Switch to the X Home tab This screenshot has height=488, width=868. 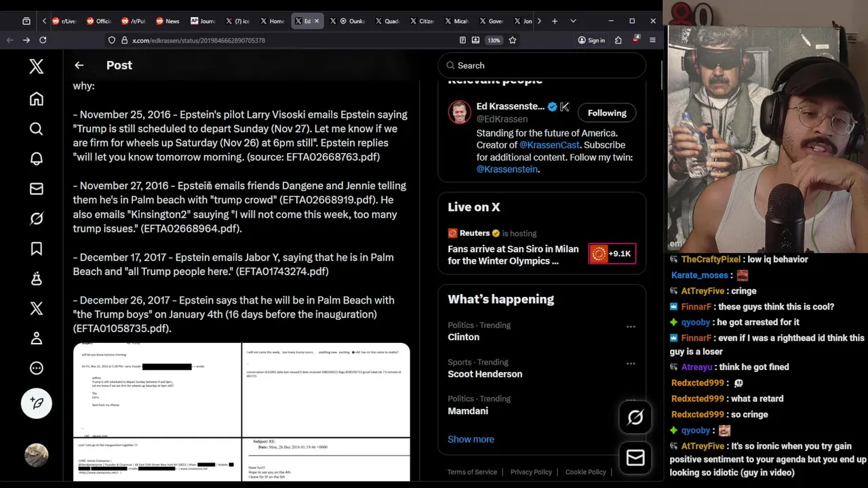[x=273, y=21]
